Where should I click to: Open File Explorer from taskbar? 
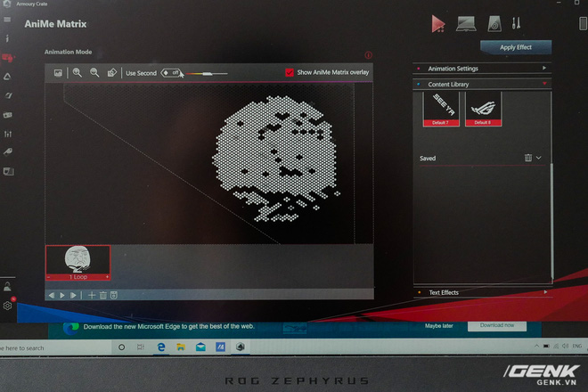tap(181, 347)
